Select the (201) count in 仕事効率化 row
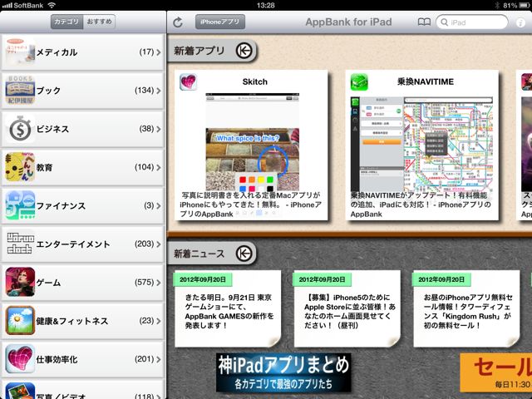Viewport: 532px width, 399px height. click(144, 358)
